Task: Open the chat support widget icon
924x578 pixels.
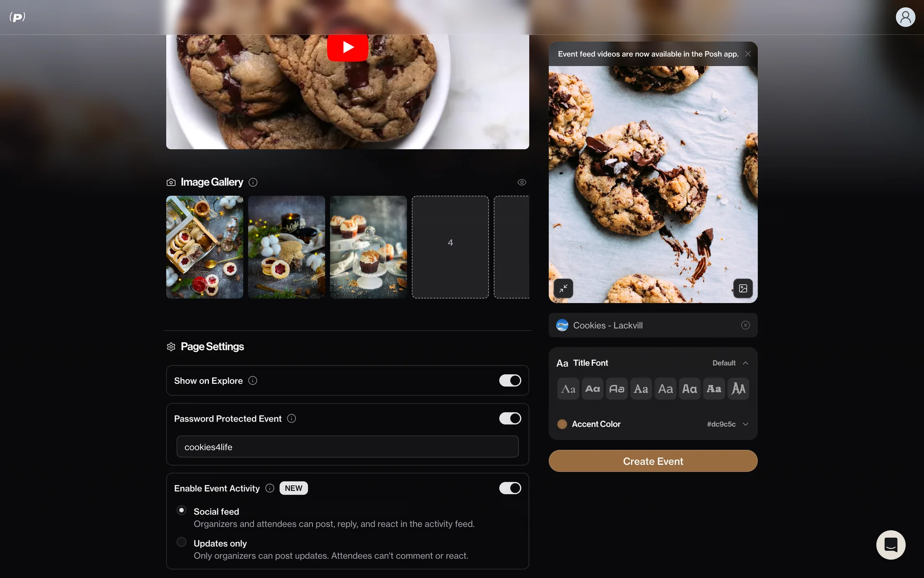Action: point(890,545)
